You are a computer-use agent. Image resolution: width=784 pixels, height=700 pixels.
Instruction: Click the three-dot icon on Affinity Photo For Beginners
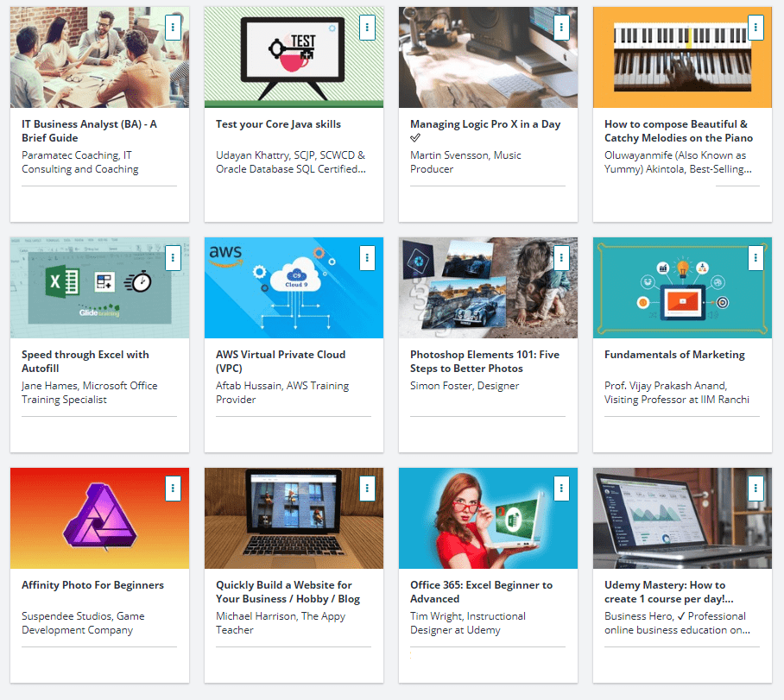pos(173,488)
